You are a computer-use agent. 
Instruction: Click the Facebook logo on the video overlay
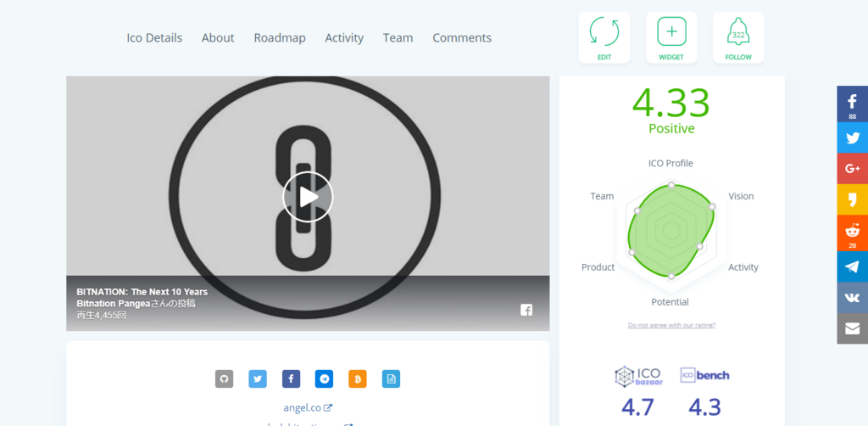(x=526, y=311)
